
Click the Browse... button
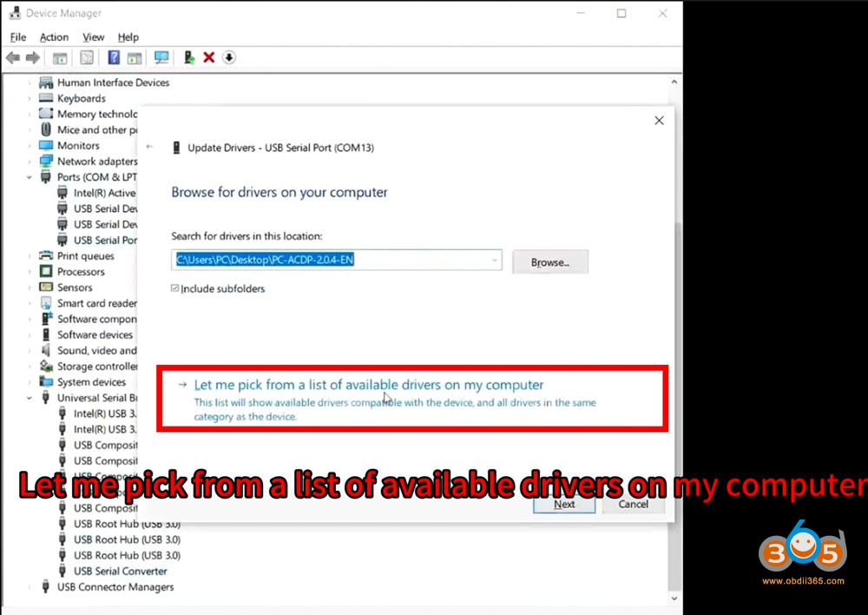point(549,262)
